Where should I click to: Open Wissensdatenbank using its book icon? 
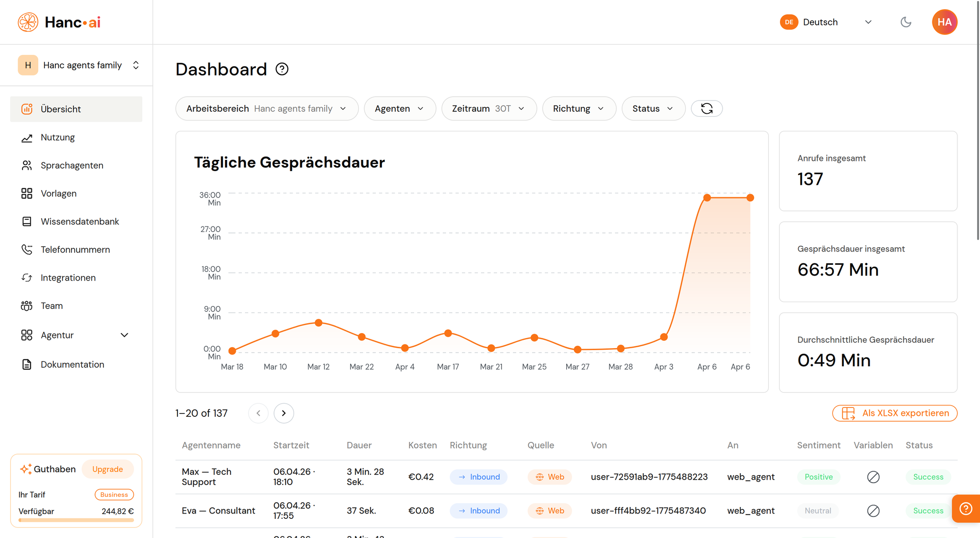pos(27,221)
